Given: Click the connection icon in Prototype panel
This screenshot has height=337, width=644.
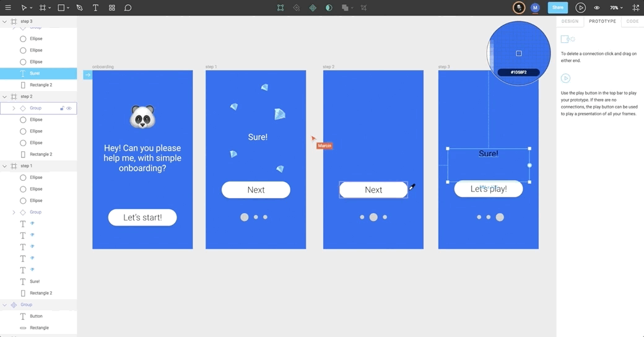Looking at the screenshot, I should point(568,39).
